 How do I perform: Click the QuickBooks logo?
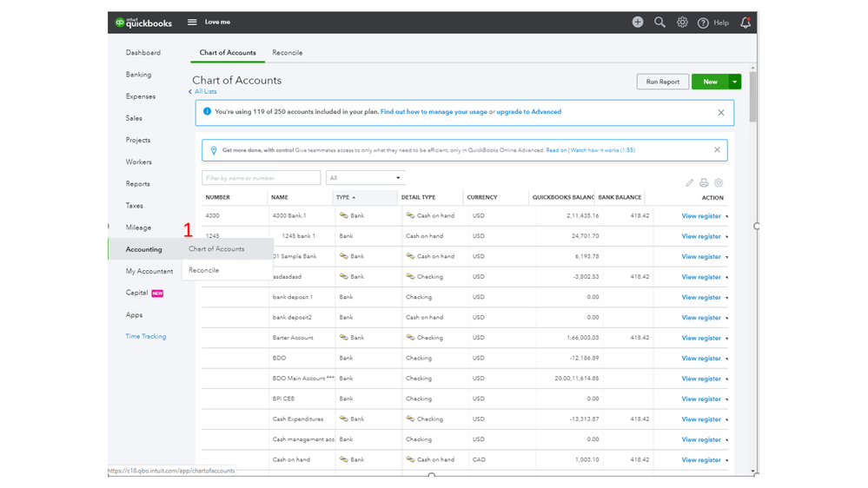point(144,23)
